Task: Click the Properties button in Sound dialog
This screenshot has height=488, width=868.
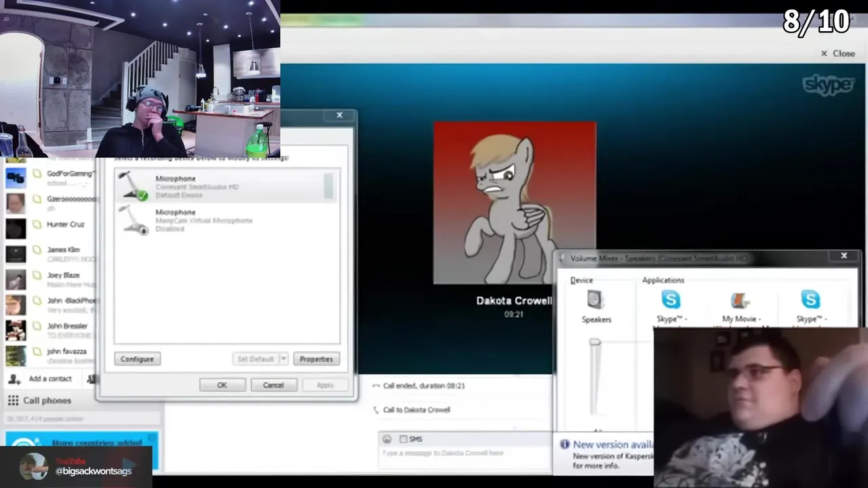Action: point(316,359)
